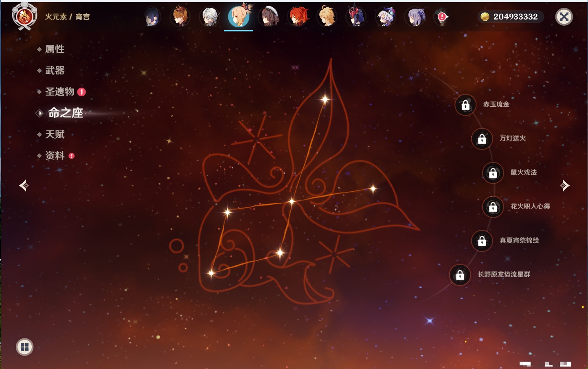The height and width of the screenshot is (369, 588).
Task: Click the Mora balance 204933332
Action: pyautogui.click(x=516, y=17)
